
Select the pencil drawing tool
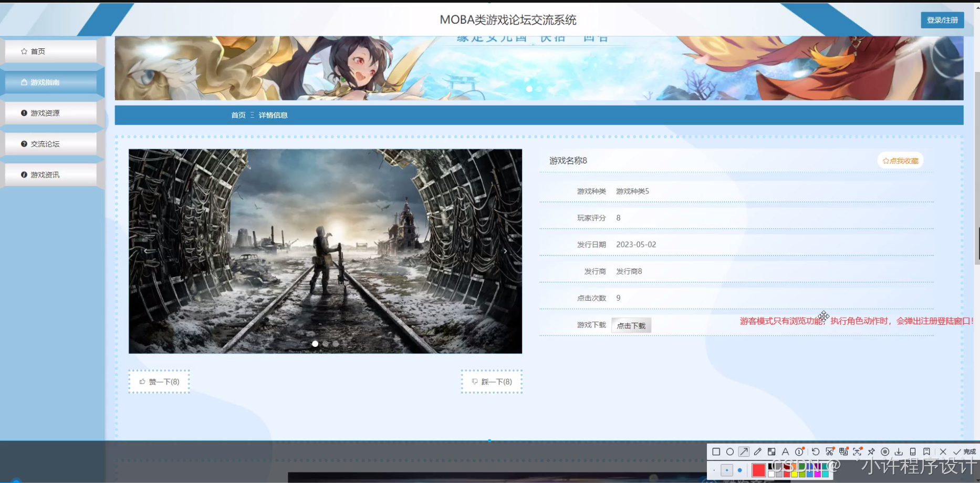pos(758,452)
